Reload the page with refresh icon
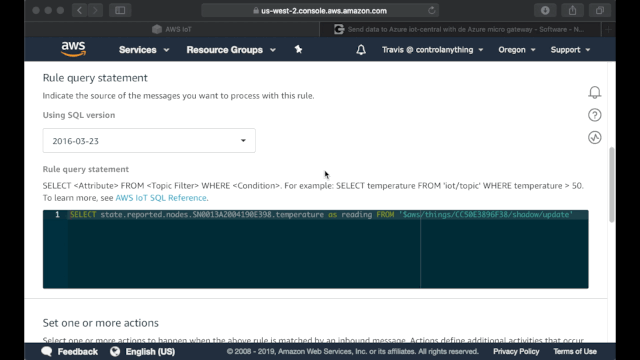 (431, 11)
